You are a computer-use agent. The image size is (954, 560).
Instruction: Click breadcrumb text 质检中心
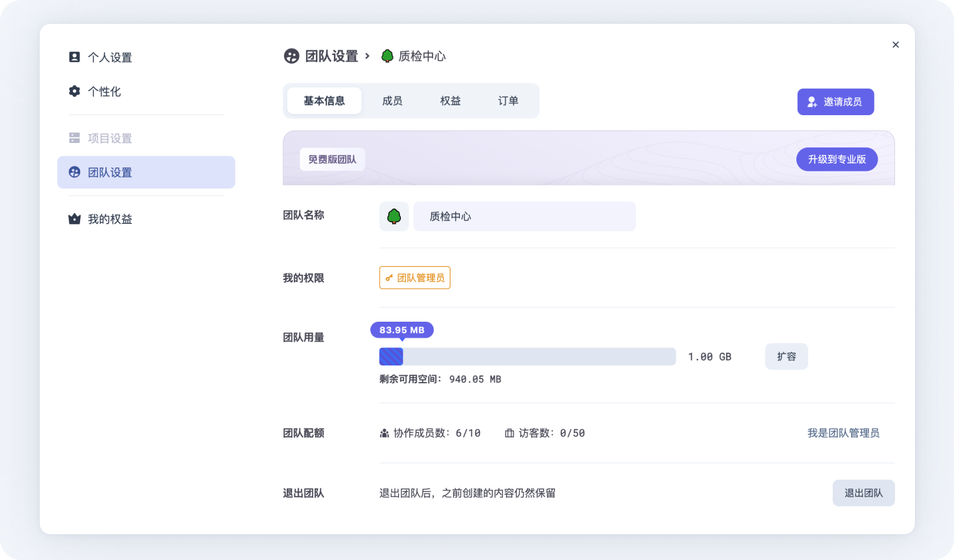pyautogui.click(x=422, y=56)
